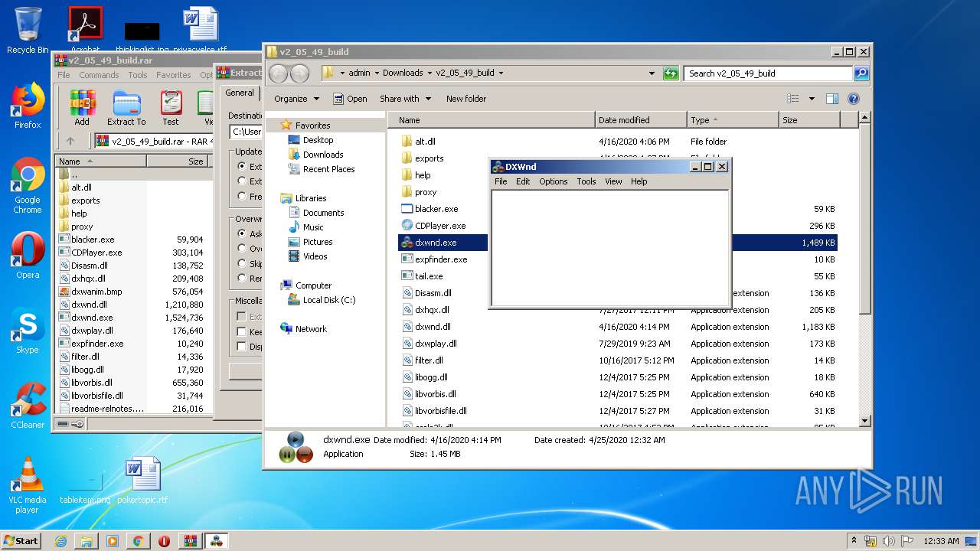Image resolution: width=980 pixels, height=551 pixels.
Task: Open DXWnd Options menu
Action: (553, 181)
